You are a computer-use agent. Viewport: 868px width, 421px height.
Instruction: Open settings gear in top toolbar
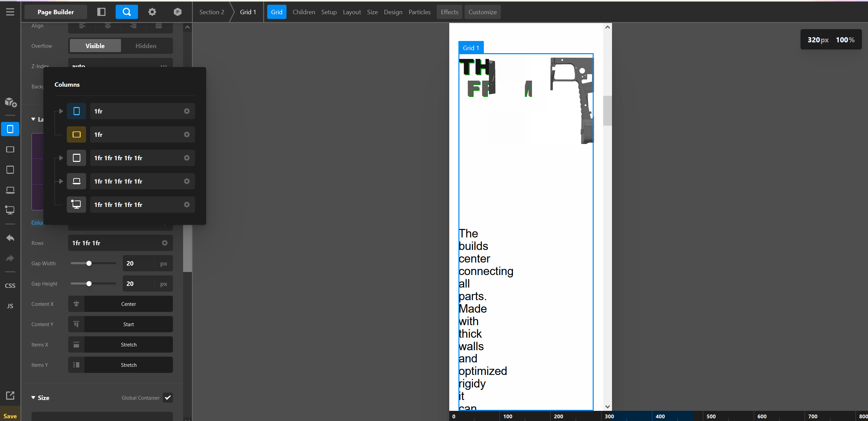pyautogui.click(x=152, y=12)
